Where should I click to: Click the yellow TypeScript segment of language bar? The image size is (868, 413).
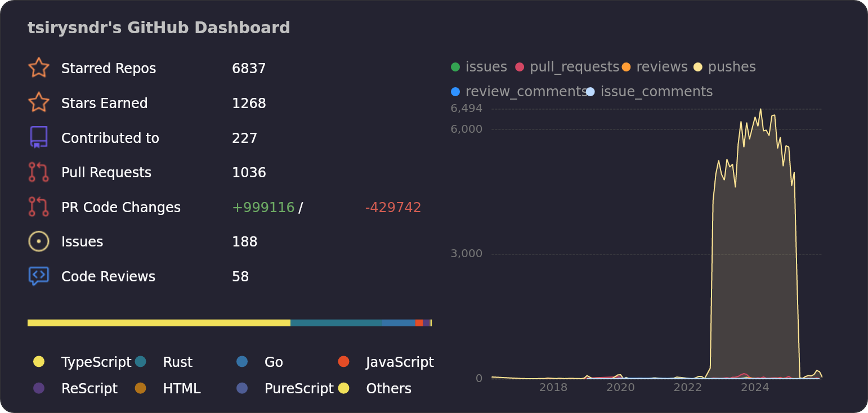coord(159,323)
